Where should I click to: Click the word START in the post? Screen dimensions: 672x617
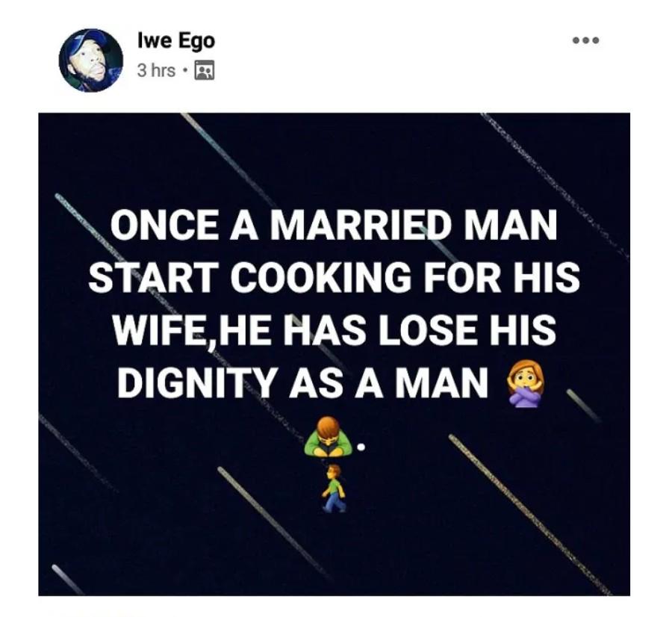152,277
